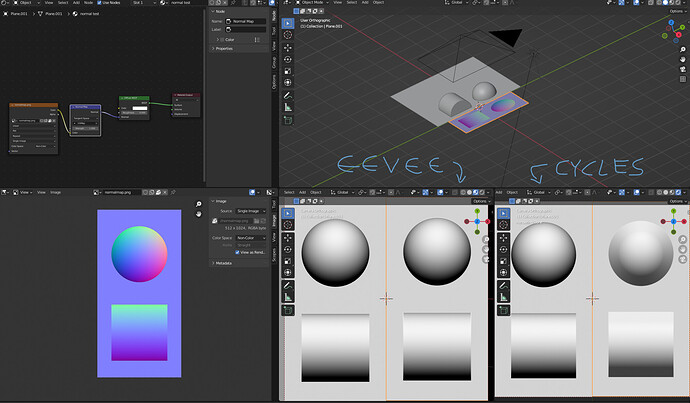Screen dimensions: 690x403
Task: Toggle overlays in top viewport header
Action: tap(636, 3)
